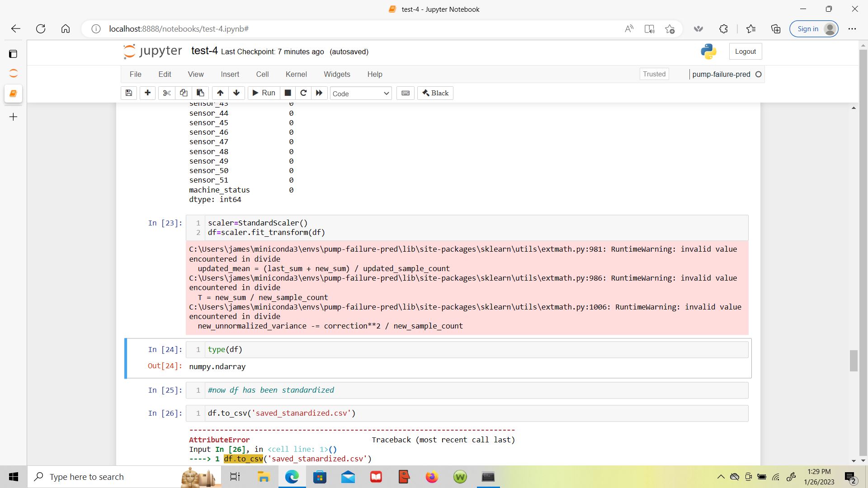Restart the kernel with the circular arrow

tap(303, 93)
